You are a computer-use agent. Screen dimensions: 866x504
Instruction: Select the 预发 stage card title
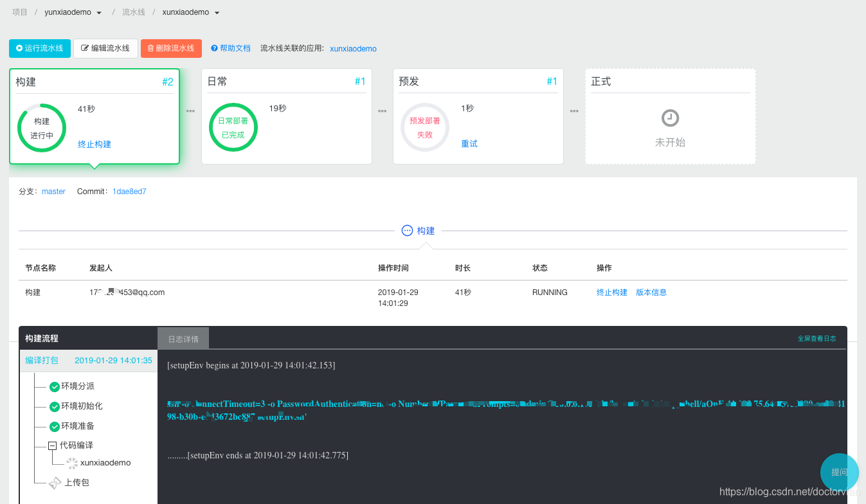click(409, 82)
